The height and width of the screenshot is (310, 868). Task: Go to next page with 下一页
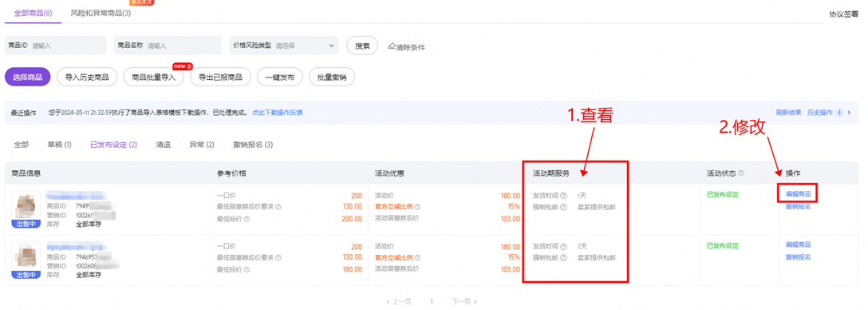coord(464,302)
